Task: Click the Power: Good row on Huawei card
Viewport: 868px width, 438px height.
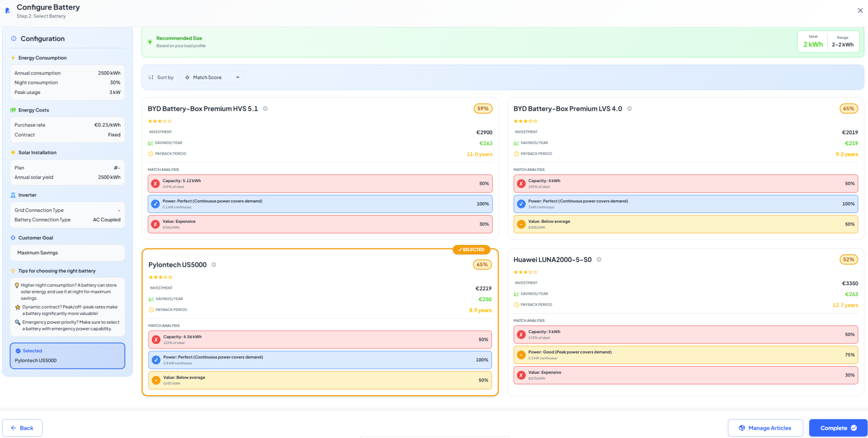Action: (x=686, y=355)
